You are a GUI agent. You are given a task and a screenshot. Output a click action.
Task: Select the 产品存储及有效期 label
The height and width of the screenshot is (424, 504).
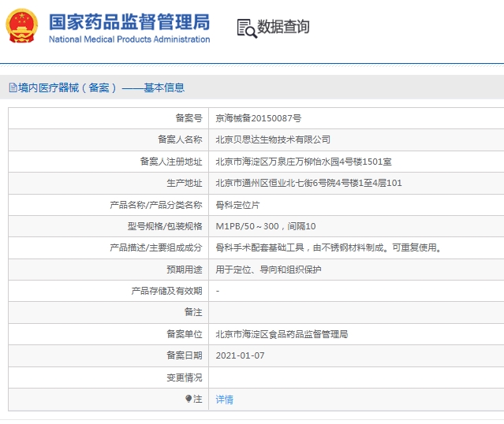click(166, 291)
